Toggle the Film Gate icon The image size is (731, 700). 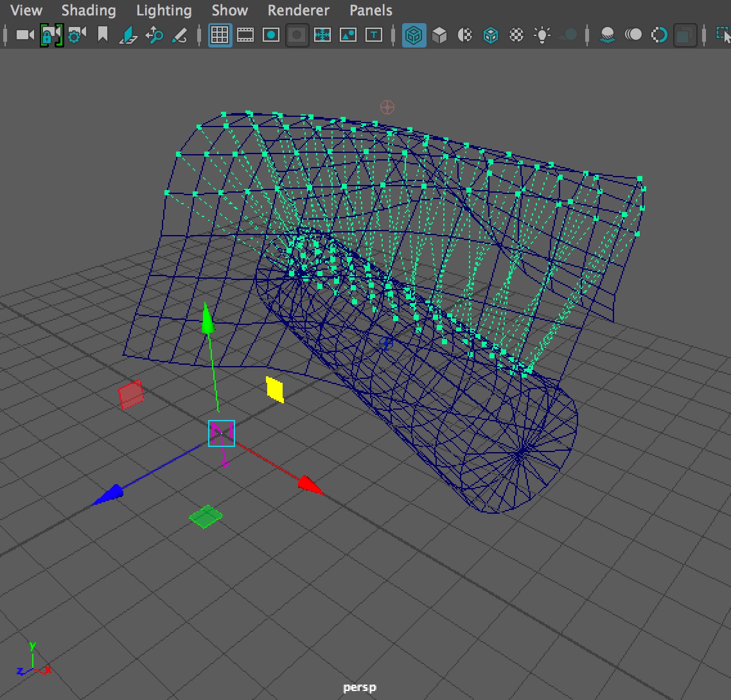(x=245, y=35)
